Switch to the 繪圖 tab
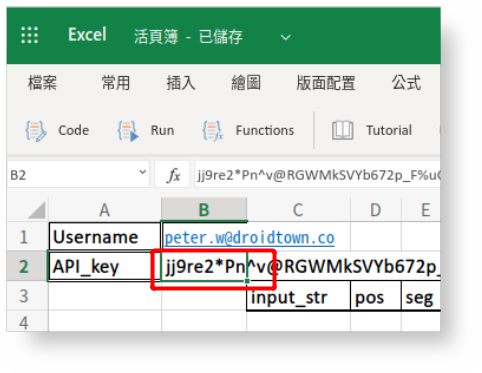The height and width of the screenshot is (373, 482). click(246, 83)
